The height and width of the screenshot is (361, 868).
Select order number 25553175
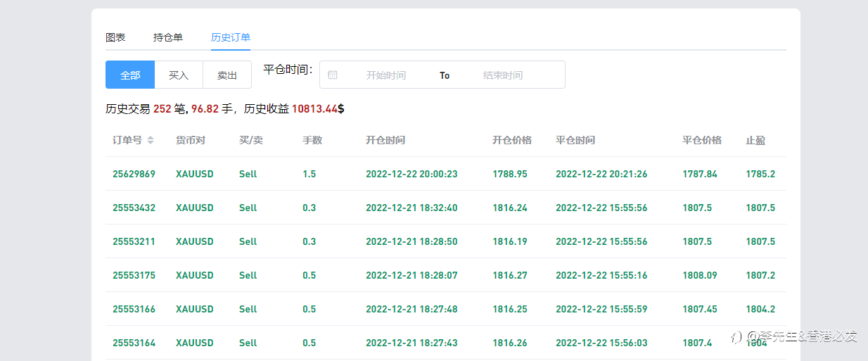point(134,275)
